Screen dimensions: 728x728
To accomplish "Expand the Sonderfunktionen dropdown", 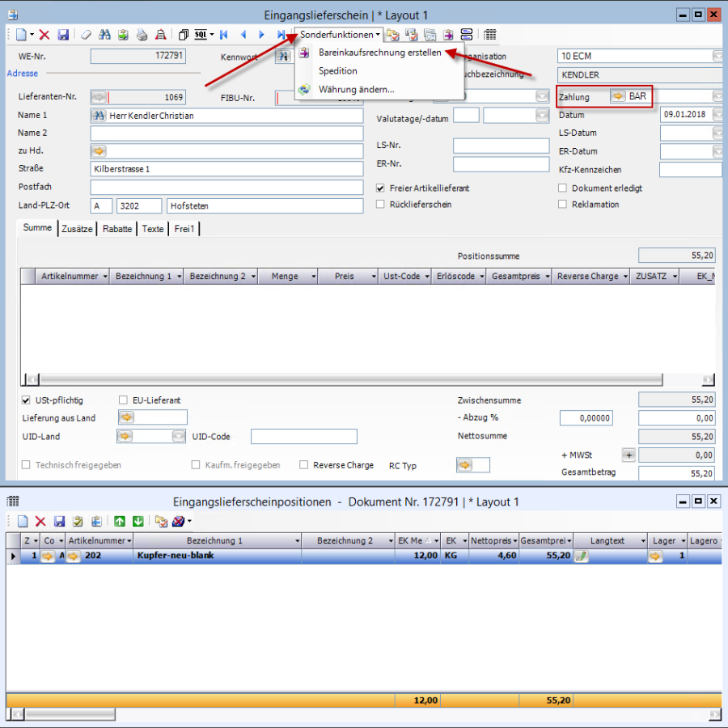I will (x=340, y=35).
